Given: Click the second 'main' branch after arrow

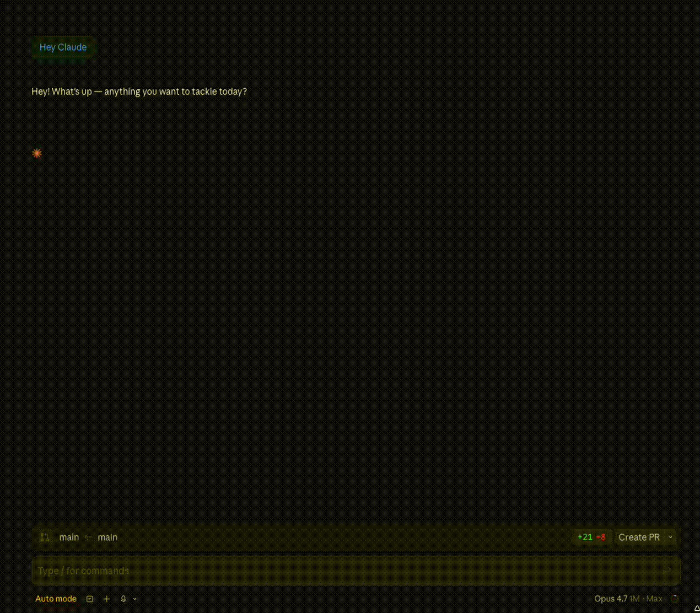Looking at the screenshot, I should pos(107,537).
